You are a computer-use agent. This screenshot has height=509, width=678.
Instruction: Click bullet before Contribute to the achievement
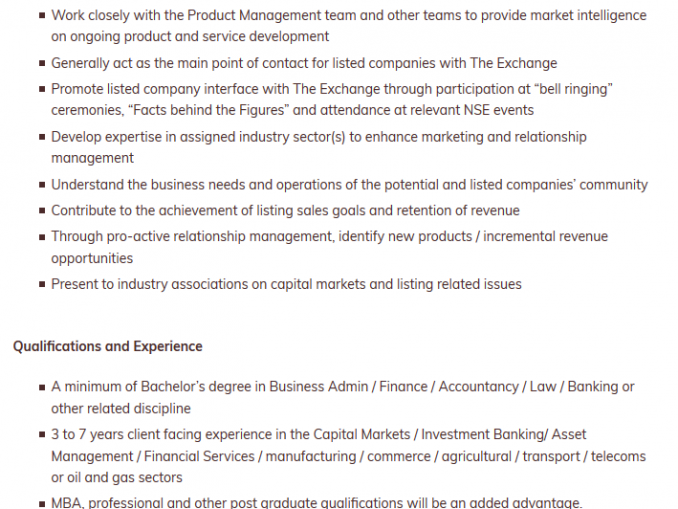pos(42,211)
